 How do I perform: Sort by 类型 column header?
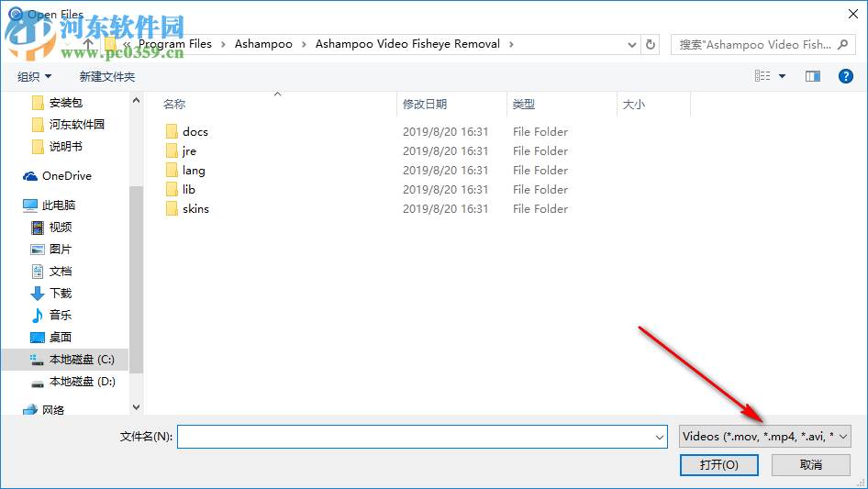tap(524, 104)
